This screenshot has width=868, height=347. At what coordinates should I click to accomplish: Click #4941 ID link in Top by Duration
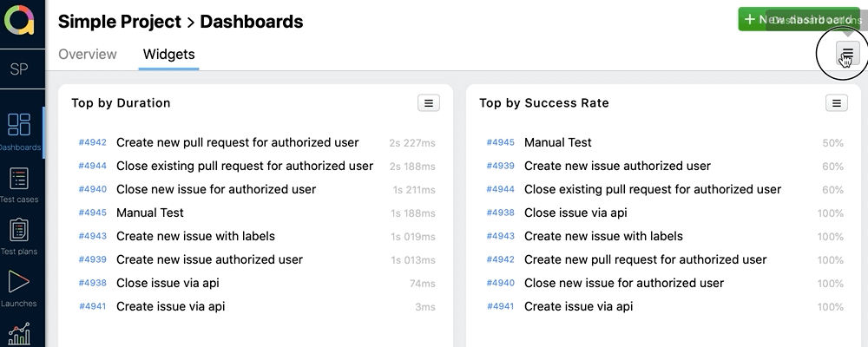92,306
